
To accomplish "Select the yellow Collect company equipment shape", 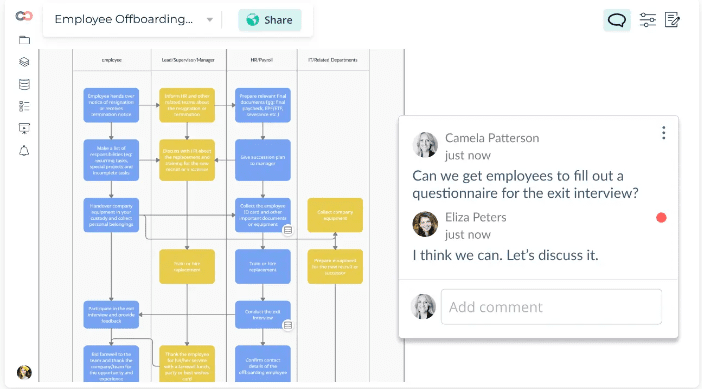I will coord(335,215).
